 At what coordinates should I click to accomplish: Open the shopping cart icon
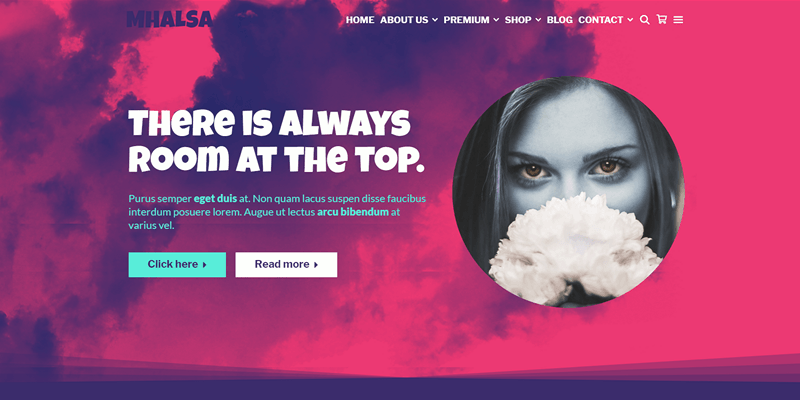pyautogui.click(x=662, y=19)
